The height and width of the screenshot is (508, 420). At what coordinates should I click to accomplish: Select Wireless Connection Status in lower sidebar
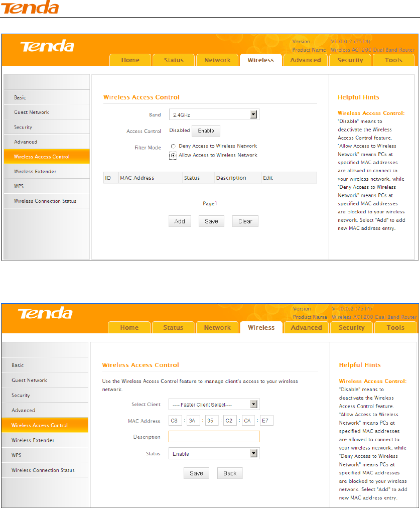45,470
